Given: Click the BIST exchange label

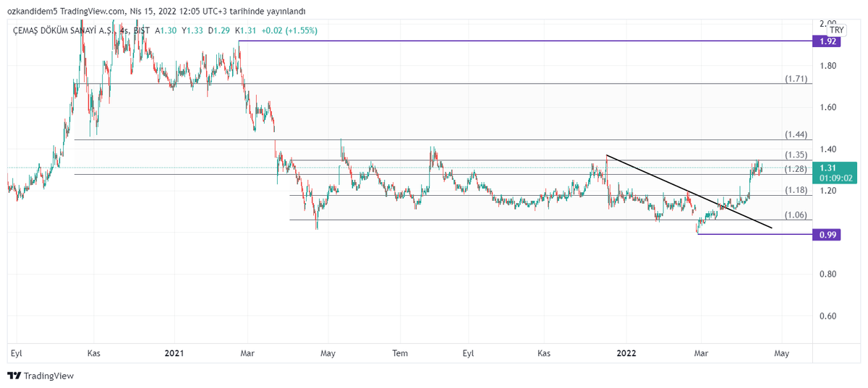Looking at the screenshot, I should click(142, 30).
